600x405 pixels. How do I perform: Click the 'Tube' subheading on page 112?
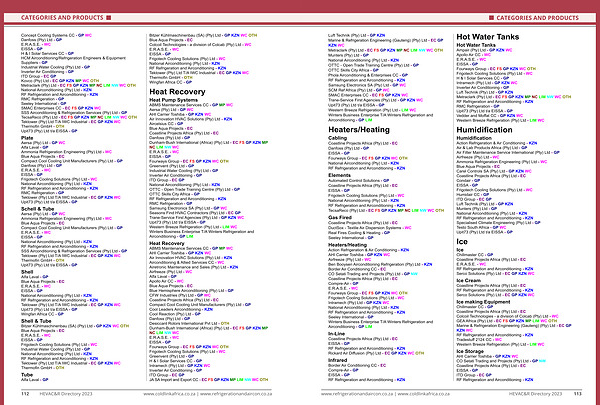tap(27, 375)
